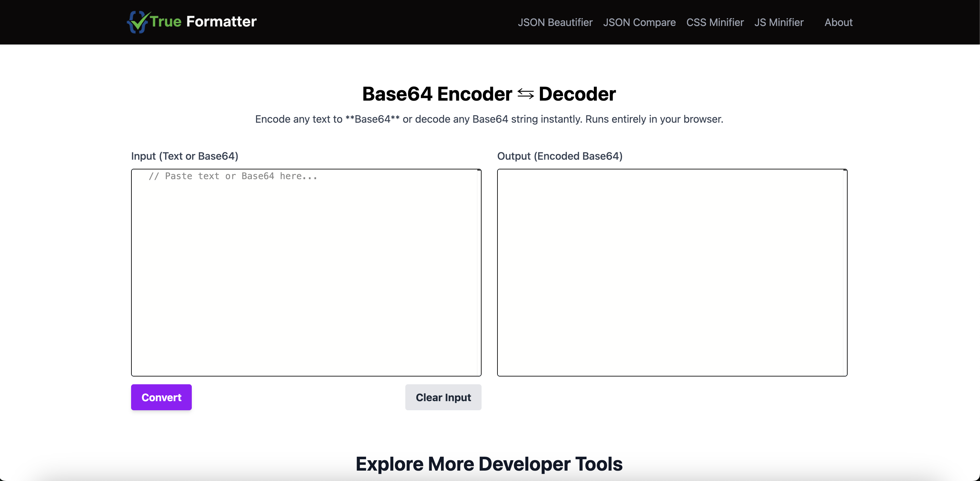Image resolution: width=980 pixels, height=481 pixels.
Task: Click the Output (Encoded Base64) label
Action: pyautogui.click(x=560, y=156)
